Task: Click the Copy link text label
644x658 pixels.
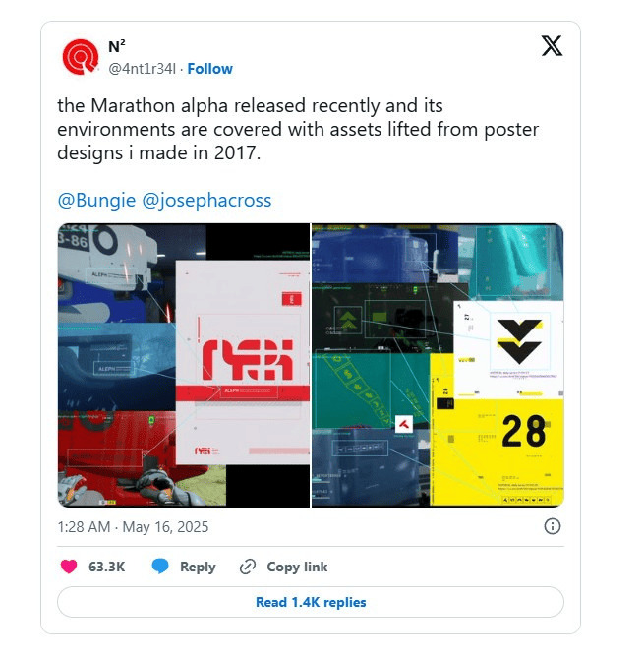Action: tap(297, 567)
